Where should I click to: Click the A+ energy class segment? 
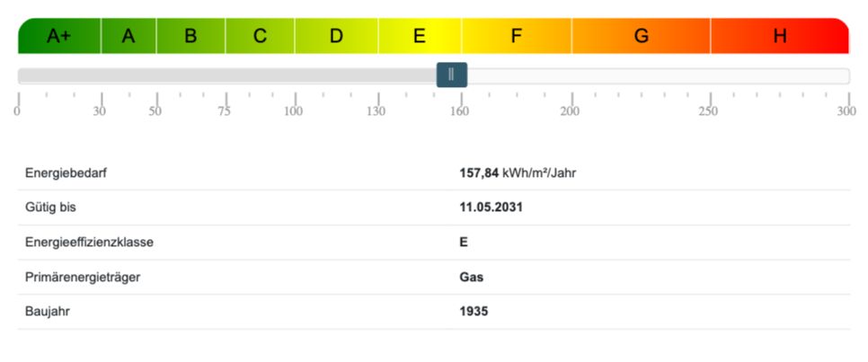(x=59, y=36)
